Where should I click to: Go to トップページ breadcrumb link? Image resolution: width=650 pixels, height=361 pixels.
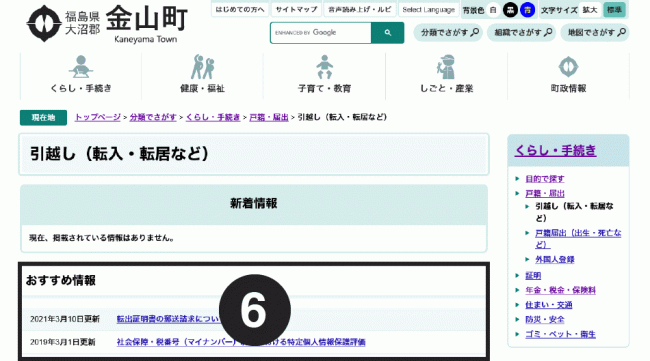coord(97,117)
